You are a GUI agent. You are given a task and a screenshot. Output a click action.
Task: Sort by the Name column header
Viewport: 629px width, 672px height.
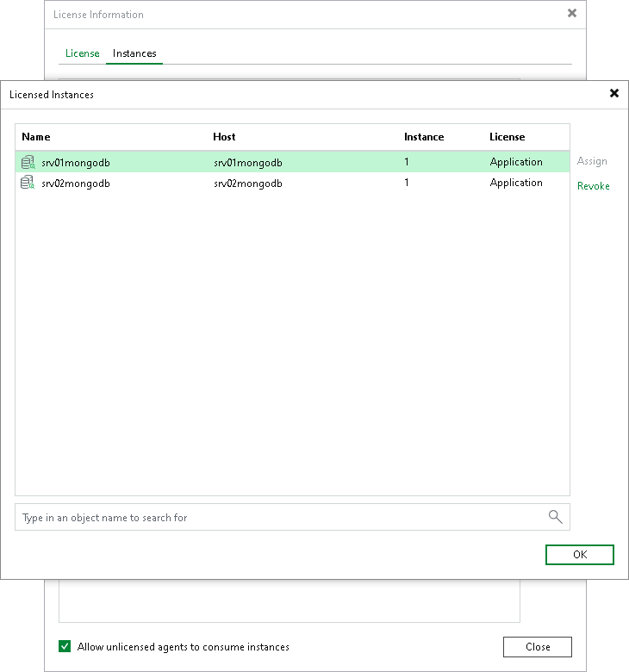tap(36, 137)
